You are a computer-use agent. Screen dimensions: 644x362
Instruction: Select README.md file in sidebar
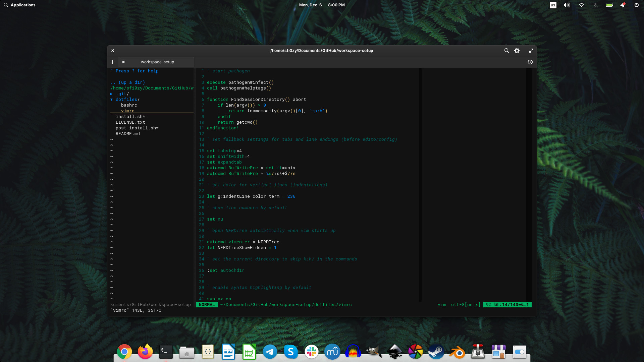tap(128, 133)
